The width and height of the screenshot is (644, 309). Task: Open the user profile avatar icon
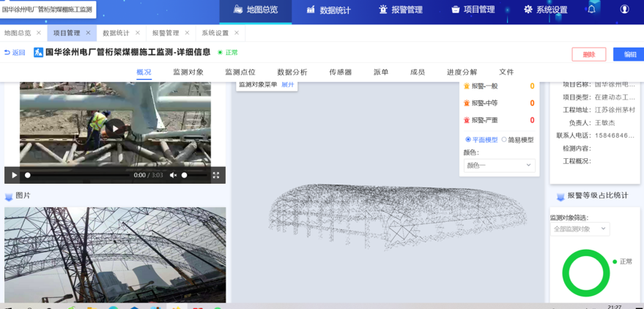tap(624, 10)
